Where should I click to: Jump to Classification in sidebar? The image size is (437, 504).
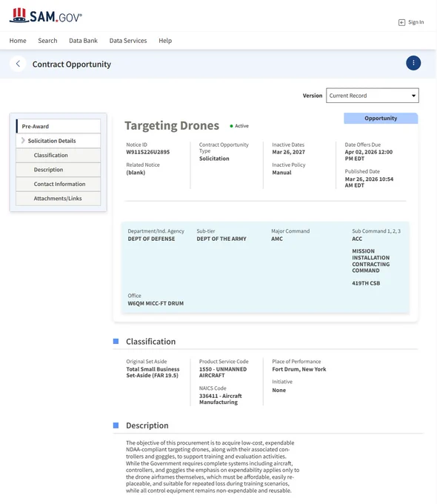click(59, 155)
